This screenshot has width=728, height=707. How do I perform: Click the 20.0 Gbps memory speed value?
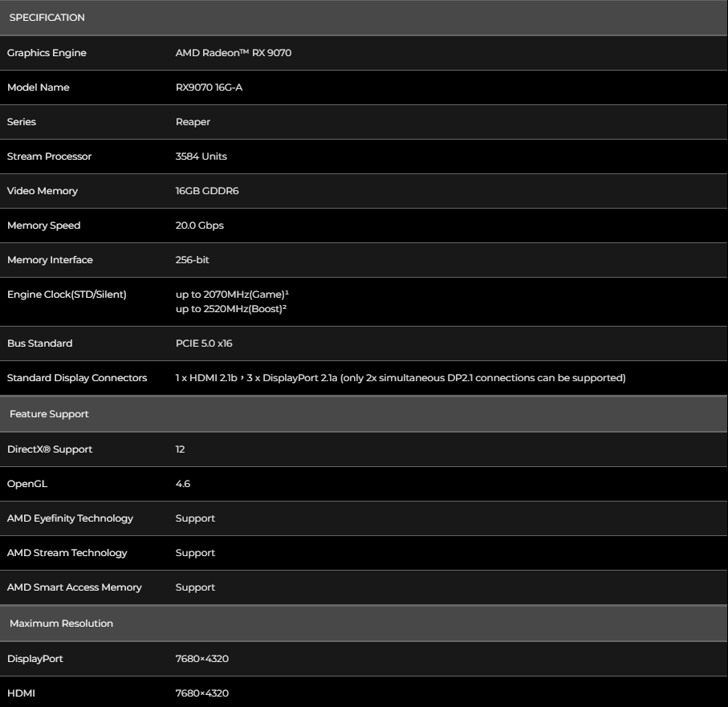tap(199, 226)
